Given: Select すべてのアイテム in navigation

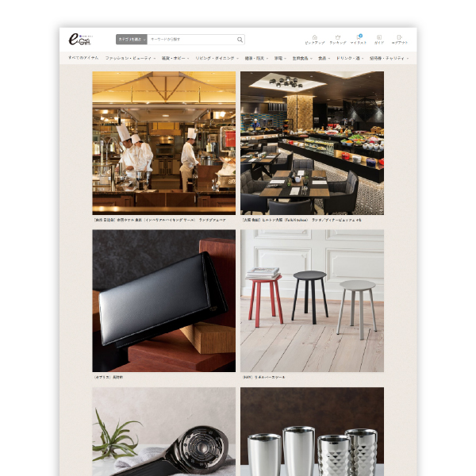Looking at the screenshot, I should coord(83,58).
